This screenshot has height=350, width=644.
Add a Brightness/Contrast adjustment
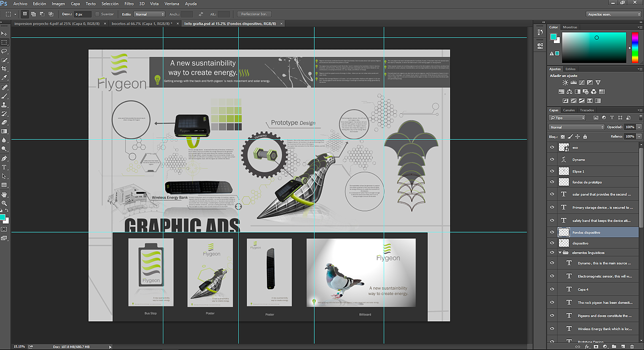(565, 82)
